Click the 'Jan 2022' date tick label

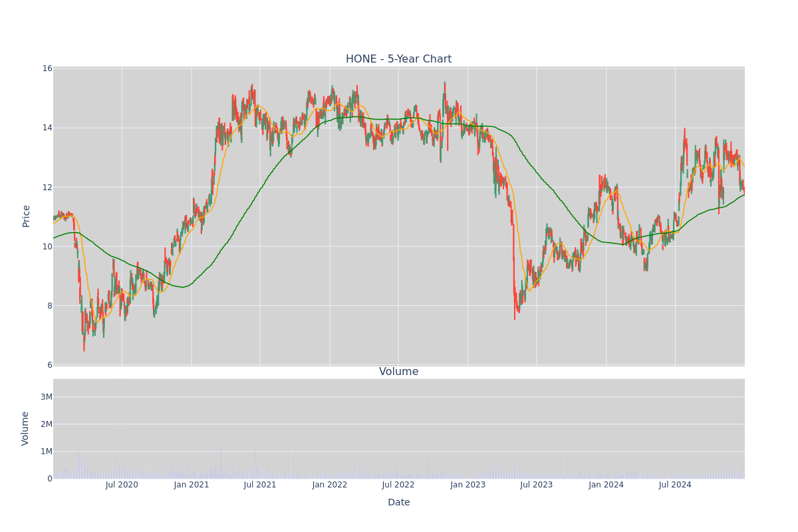330,485
